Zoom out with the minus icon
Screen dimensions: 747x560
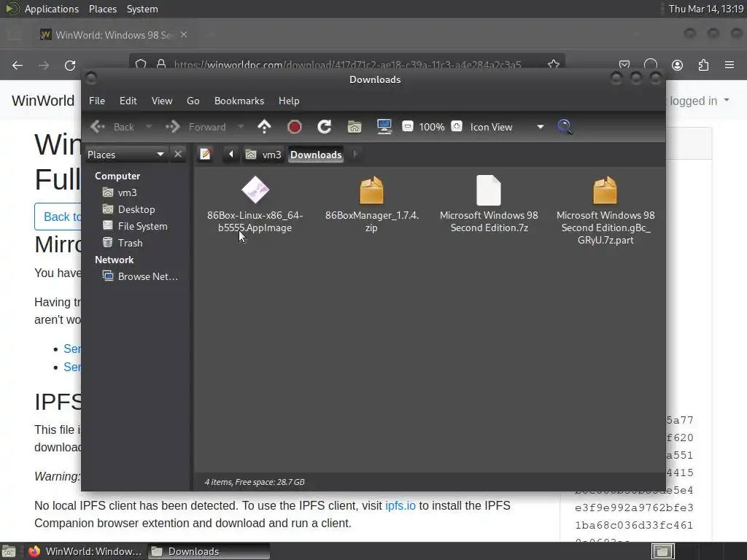click(408, 126)
